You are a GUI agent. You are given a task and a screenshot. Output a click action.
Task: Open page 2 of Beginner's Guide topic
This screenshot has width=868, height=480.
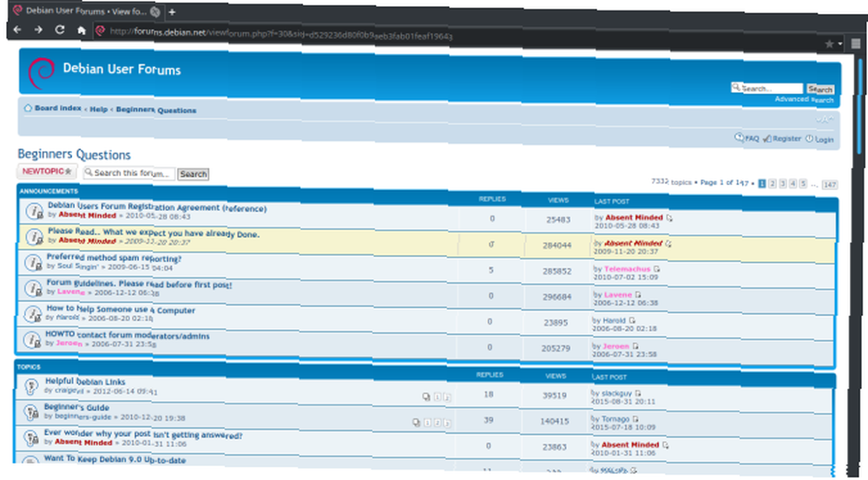click(x=437, y=423)
